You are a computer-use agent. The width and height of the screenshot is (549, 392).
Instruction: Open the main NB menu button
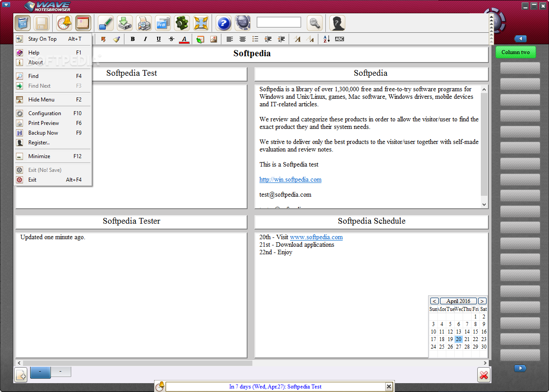22,23
